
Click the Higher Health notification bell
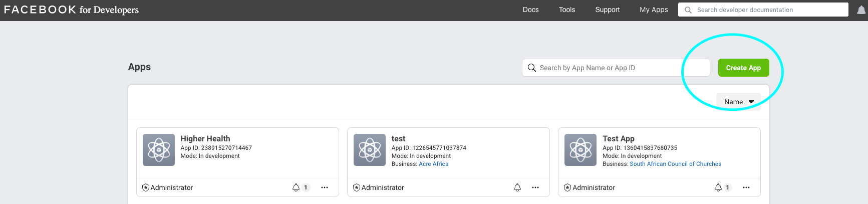(x=296, y=187)
